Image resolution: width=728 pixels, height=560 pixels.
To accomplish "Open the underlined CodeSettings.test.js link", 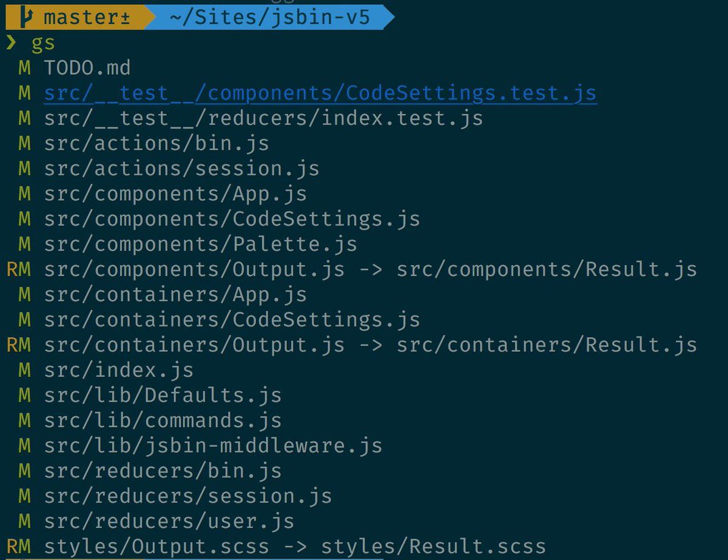I will [320, 93].
